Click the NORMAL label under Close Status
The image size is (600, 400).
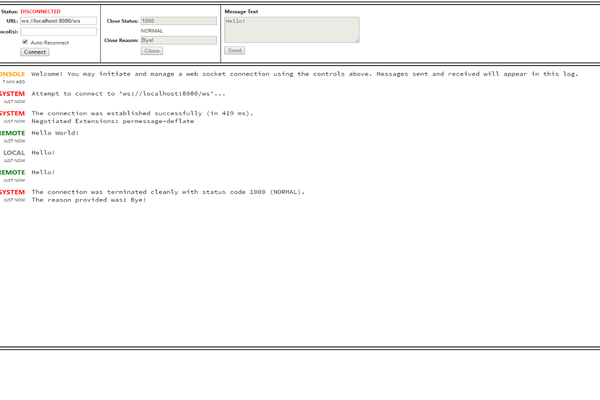tap(152, 31)
